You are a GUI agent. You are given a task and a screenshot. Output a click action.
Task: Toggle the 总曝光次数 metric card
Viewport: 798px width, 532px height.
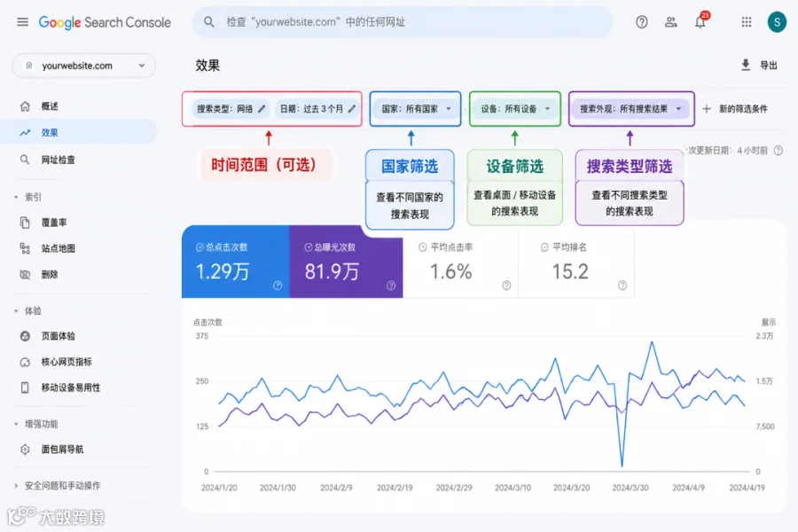pos(346,262)
